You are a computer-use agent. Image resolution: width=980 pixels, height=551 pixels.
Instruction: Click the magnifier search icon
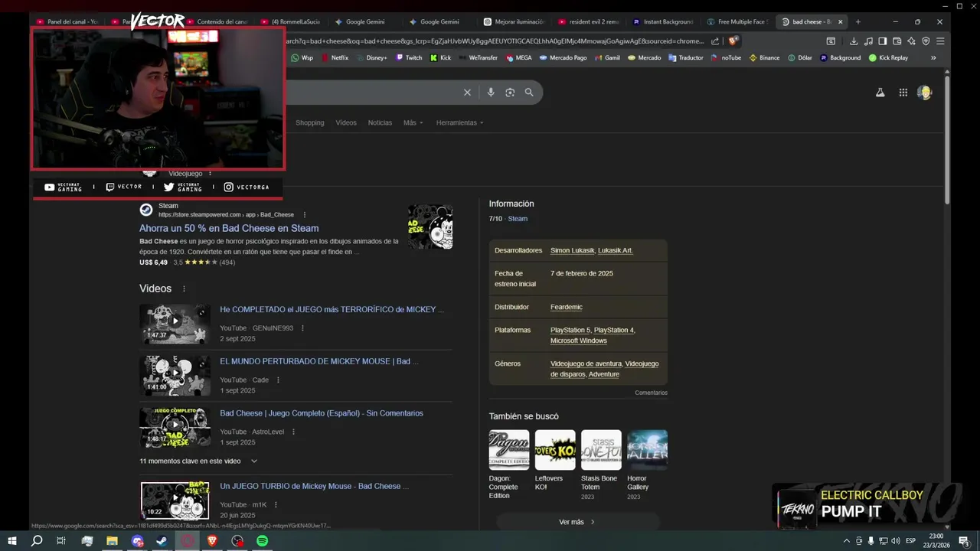tap(529, 93)
